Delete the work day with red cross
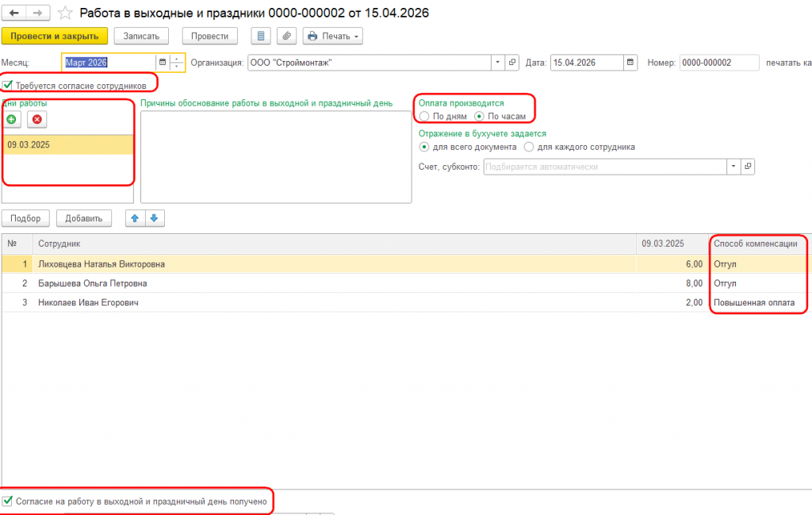 click(37, 120)
